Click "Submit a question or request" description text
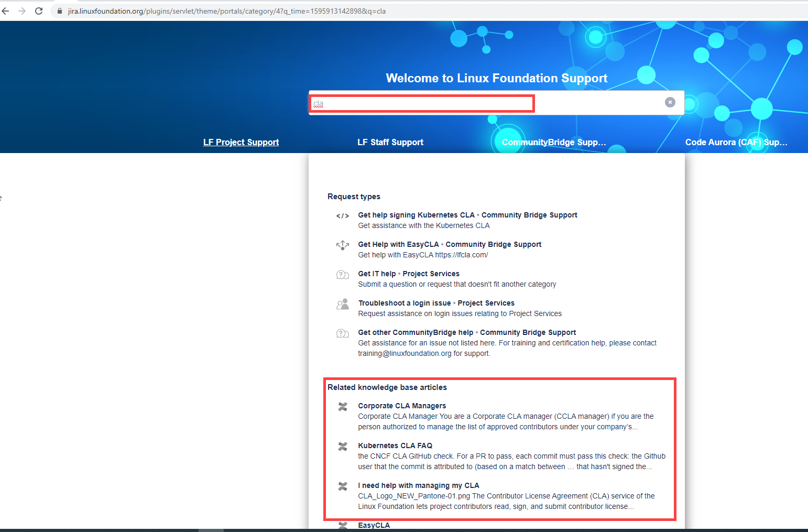Screen dimensions: 808x532 pos(457,284)
